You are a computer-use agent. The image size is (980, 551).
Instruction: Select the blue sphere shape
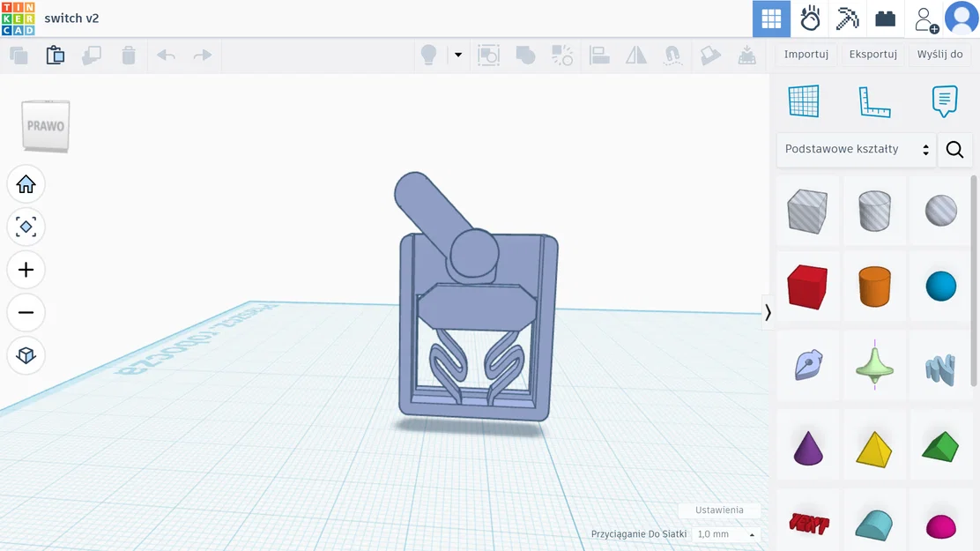(940, 287)
